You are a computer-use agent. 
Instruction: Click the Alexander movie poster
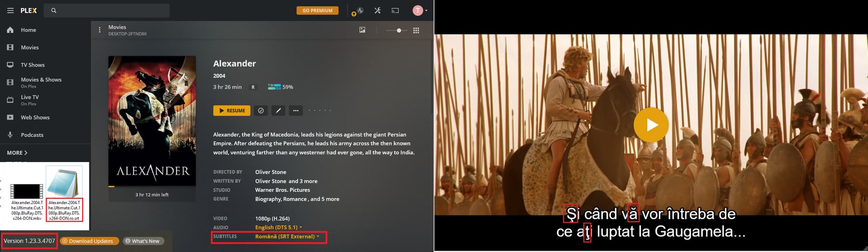tap(152, 121)
